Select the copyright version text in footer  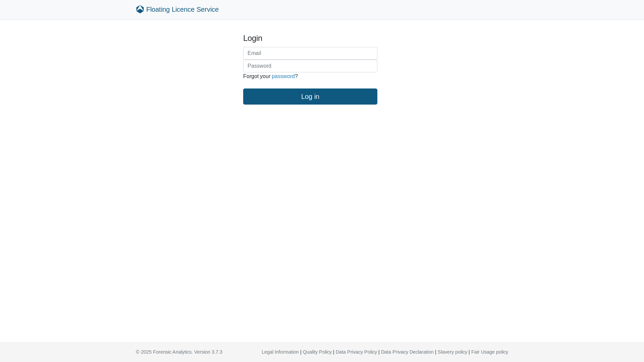[179, 352]
